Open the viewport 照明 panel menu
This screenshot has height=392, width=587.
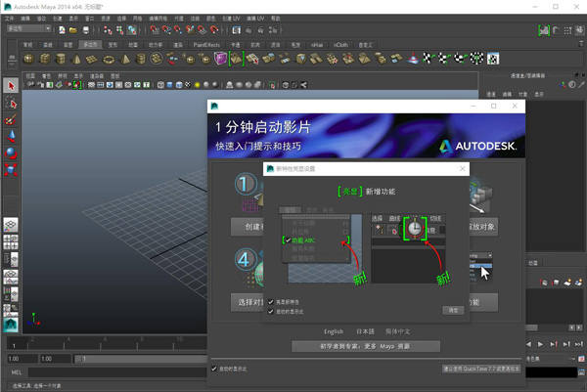click(x=63, y=76)
